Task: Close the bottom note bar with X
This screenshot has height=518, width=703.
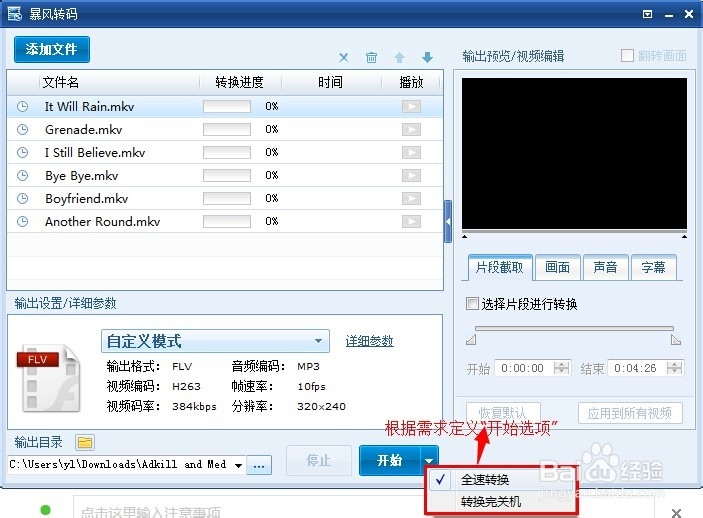Action: pos(677,512)
